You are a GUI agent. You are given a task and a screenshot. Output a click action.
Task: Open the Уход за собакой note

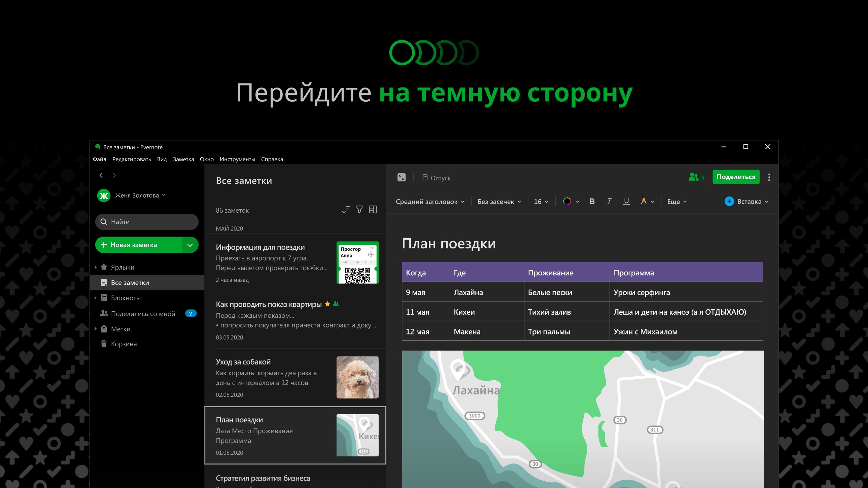point(295,378)
